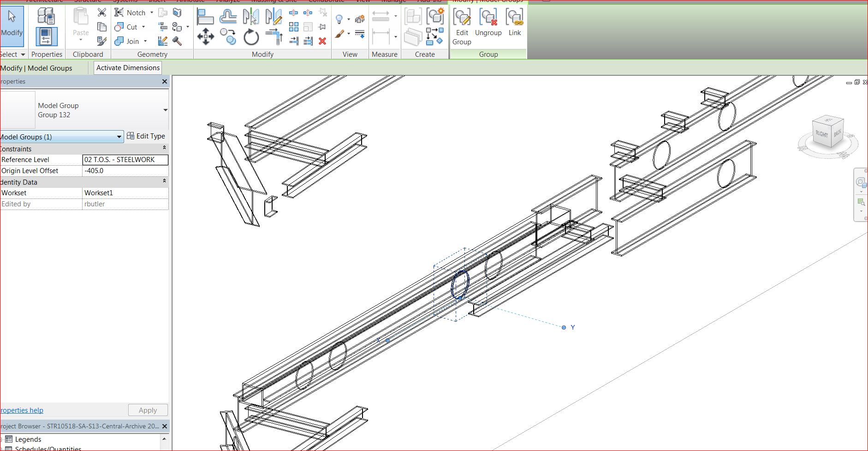Toggle the Properties palette button
The width and height of the screenshot is (868, 451).
47,37
